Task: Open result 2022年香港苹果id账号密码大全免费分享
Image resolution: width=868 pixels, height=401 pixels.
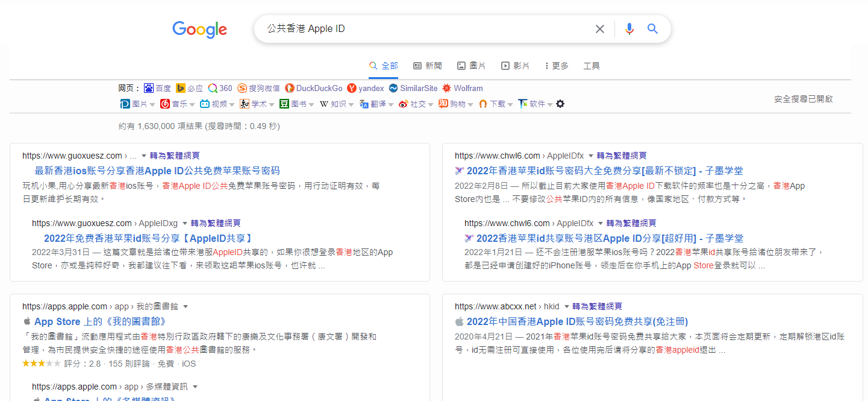Action: click(605, 171)
